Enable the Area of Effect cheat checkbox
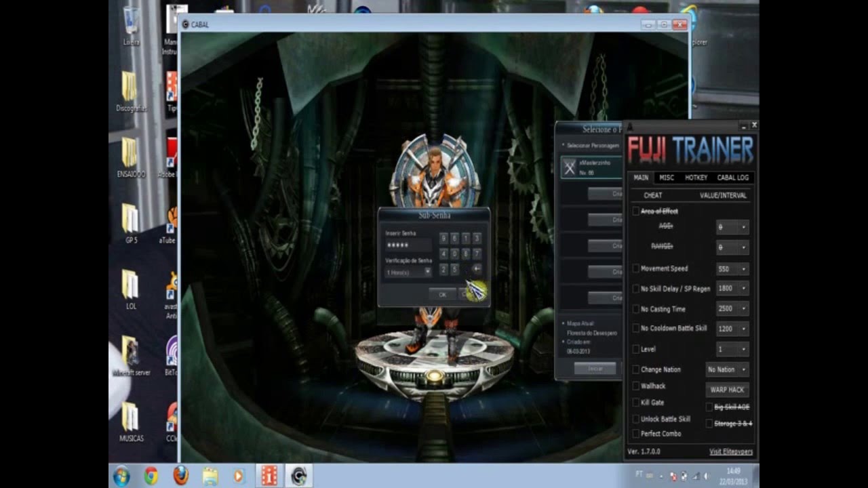 [635, 211]
